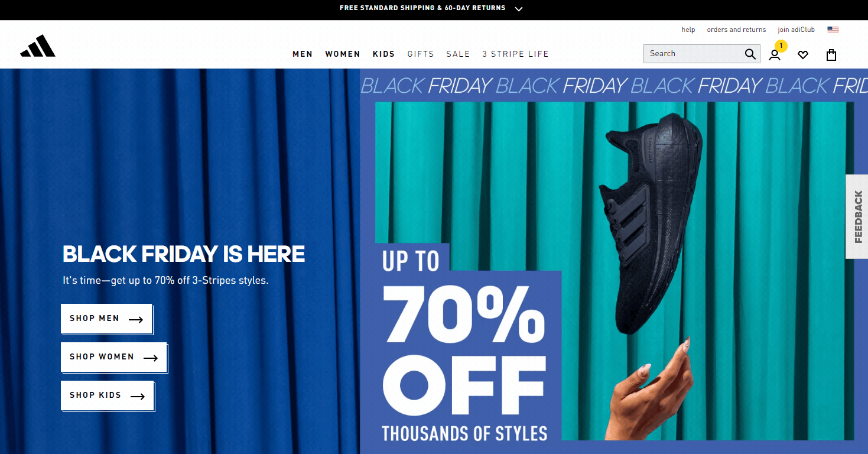The image size is (868, 454).
Task: Open the shopping bag icon
Action: click(x=831, y=54)
